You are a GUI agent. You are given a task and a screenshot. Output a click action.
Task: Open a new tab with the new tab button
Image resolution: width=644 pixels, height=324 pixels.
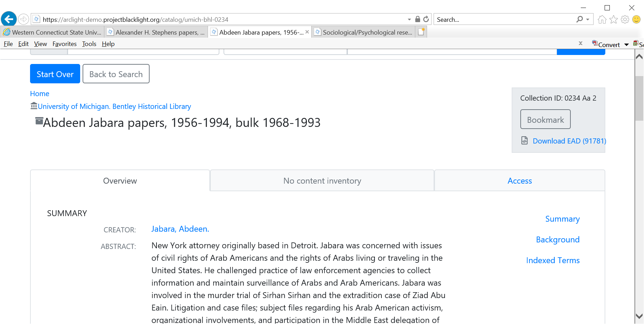coord(421,31)
